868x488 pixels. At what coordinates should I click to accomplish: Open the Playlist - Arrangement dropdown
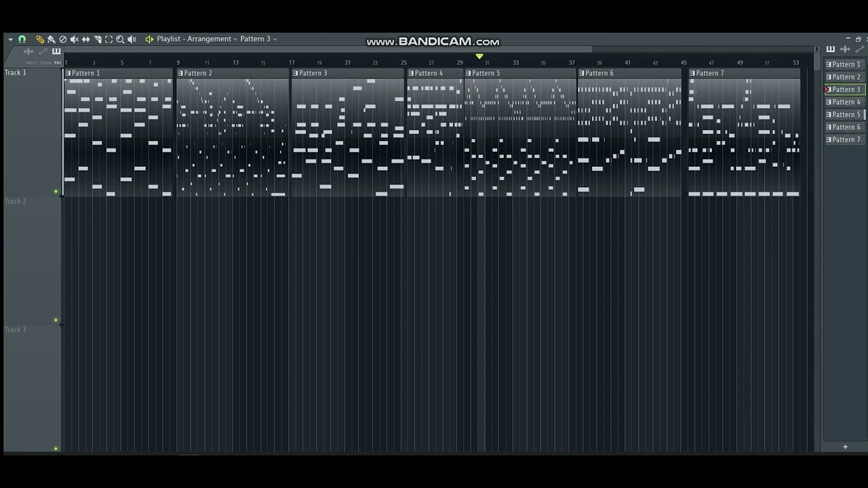(x=197, y=39)
